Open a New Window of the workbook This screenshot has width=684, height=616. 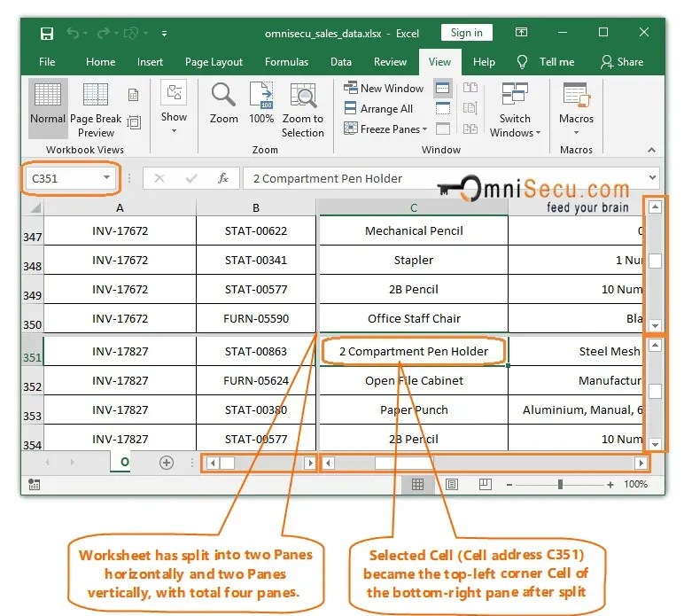tap(384, 88)
